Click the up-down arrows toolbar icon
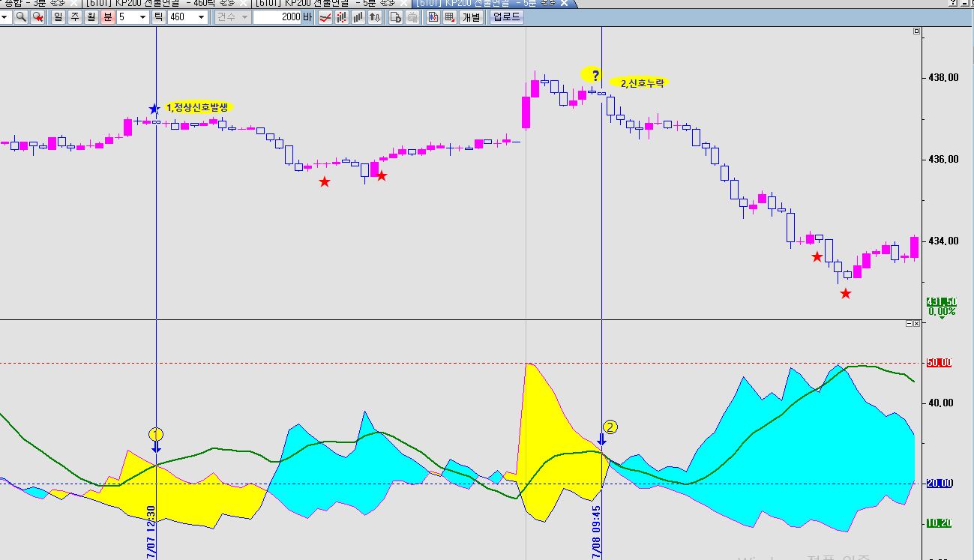 click(x=375, y=17)
